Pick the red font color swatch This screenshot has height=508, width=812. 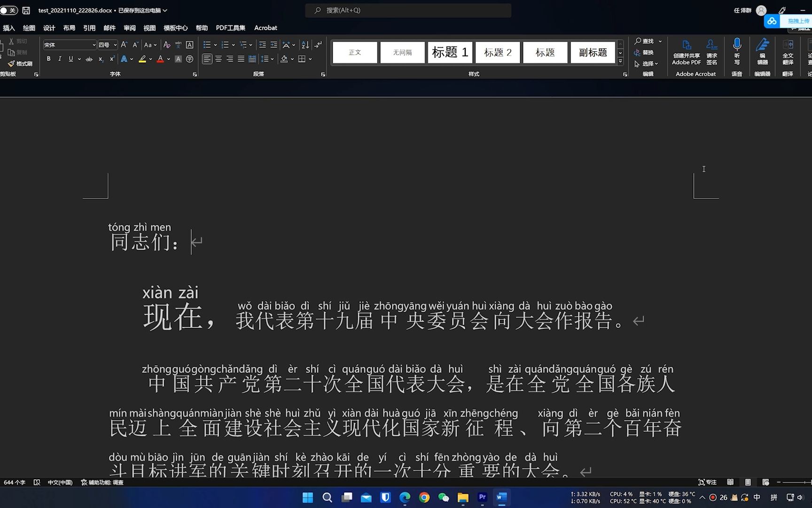pyautogui.click(x=160, y=58)
